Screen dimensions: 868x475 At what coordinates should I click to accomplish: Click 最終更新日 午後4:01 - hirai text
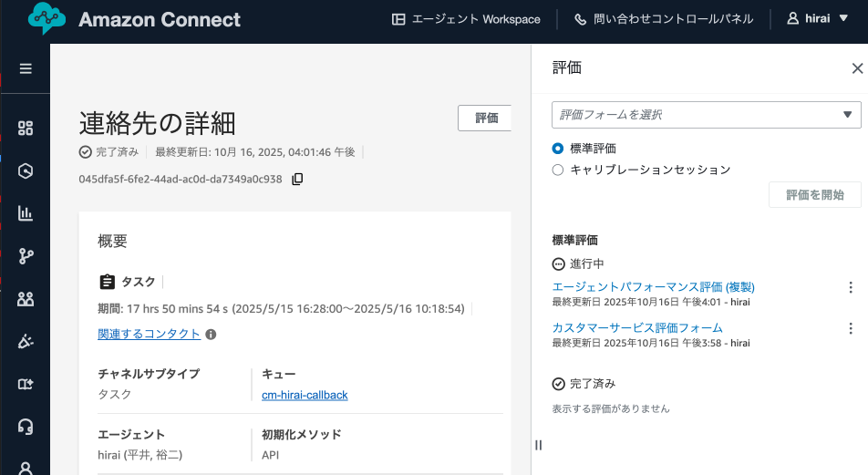pyautogui.click(x=651, y=303)
